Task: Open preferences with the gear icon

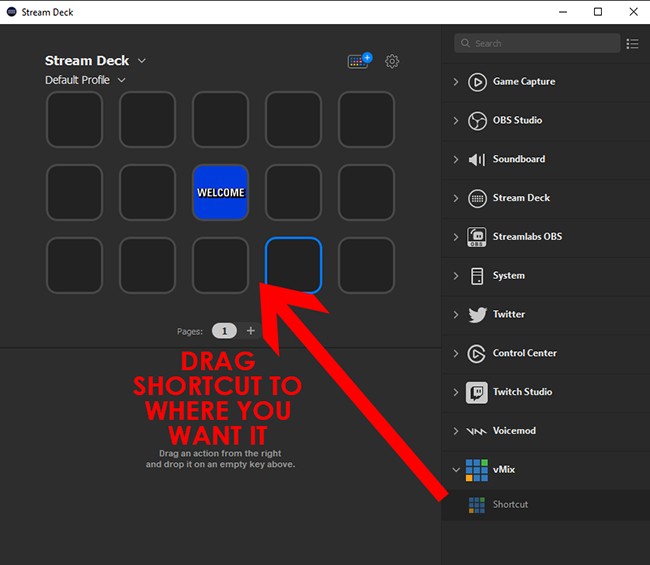Action: click(x=392, y=61)
